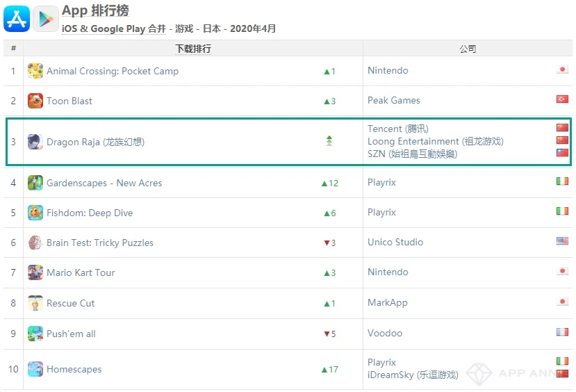
Task: Select the Voodoo company name
Action: (385, 333)
